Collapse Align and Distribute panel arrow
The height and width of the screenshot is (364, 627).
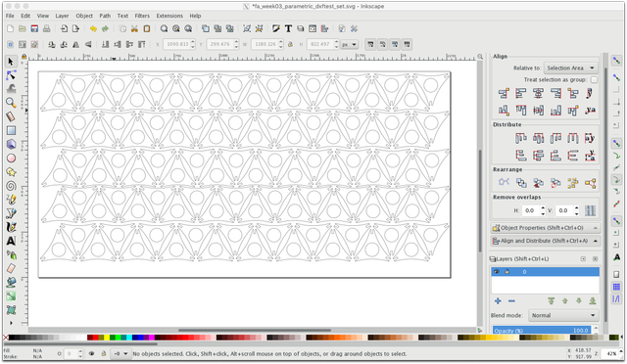596,241
